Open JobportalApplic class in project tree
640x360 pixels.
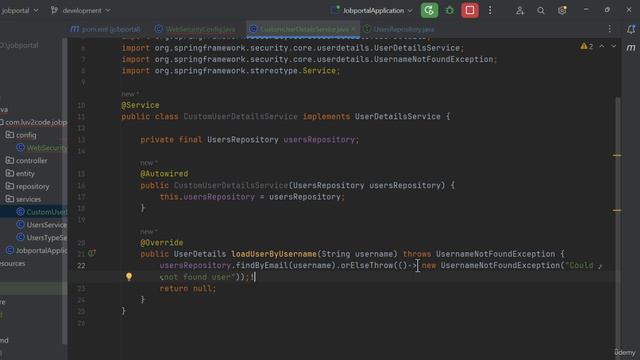(x=37, y=250)
